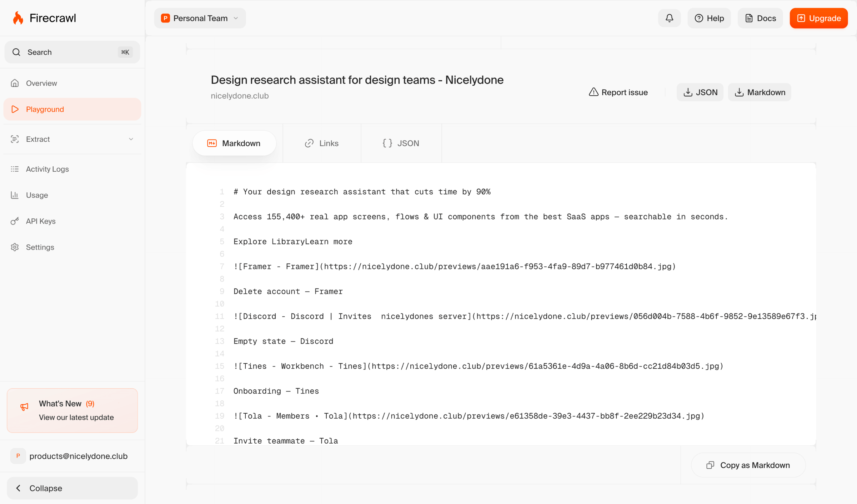Select Playground in sidebar
The width and height of the screenshot is (857, 504).
[72, 109]
